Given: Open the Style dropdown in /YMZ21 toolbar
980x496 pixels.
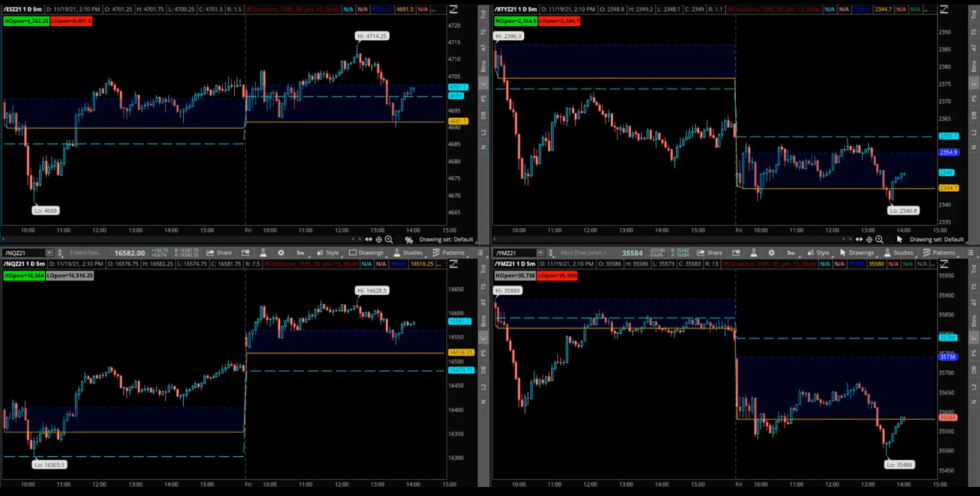Looking at the screenshot, I should (819, 252).
